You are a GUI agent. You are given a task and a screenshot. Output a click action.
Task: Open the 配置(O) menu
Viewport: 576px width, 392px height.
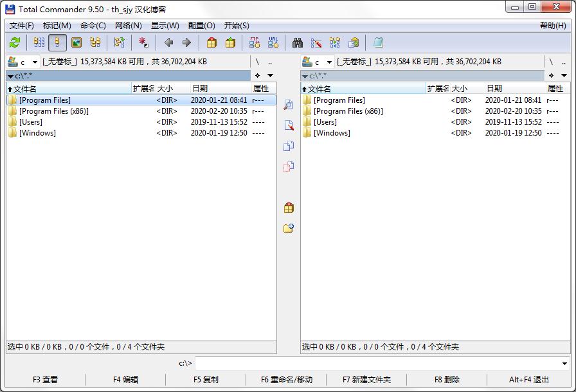click(x=201, y=25)
